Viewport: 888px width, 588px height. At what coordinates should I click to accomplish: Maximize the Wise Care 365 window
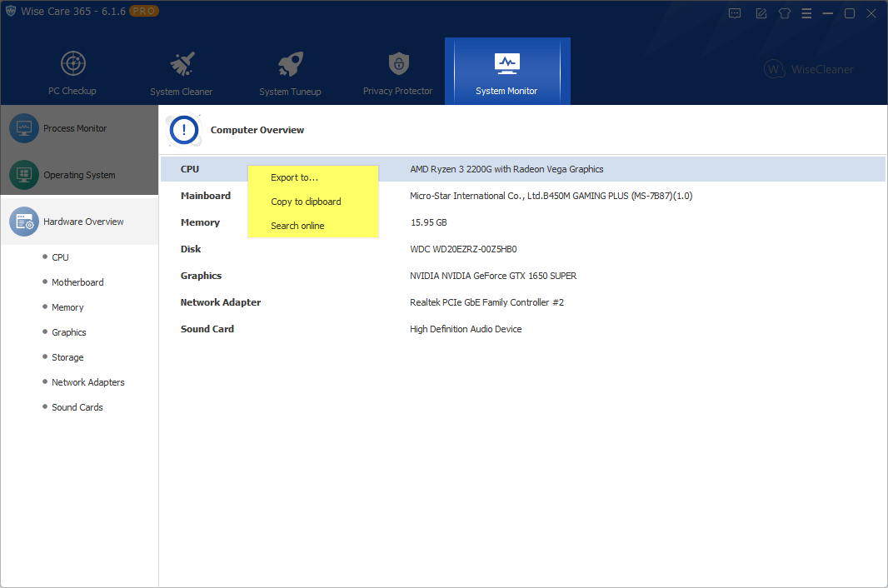click(850, 13)
